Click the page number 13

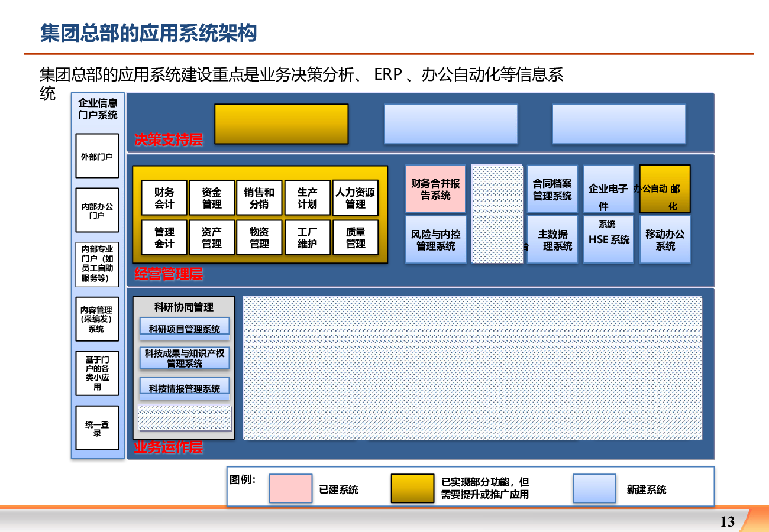[x=728, y=521]
